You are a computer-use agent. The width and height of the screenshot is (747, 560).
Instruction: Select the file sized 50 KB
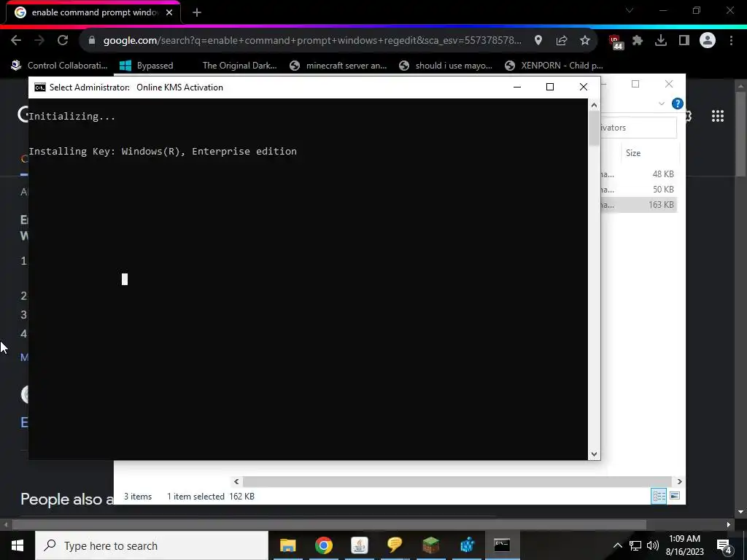pyautogui.click(x=638, y=190)
